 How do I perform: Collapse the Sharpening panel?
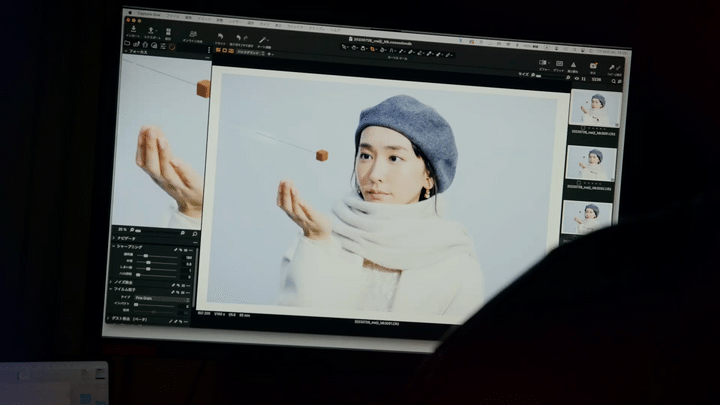(116, 246)
